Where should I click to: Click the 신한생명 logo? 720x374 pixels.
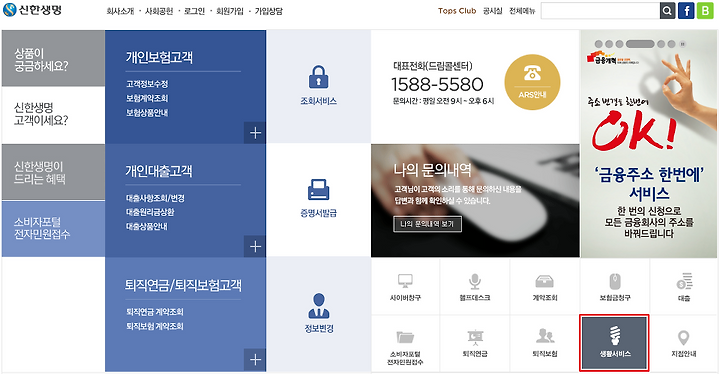32,10
